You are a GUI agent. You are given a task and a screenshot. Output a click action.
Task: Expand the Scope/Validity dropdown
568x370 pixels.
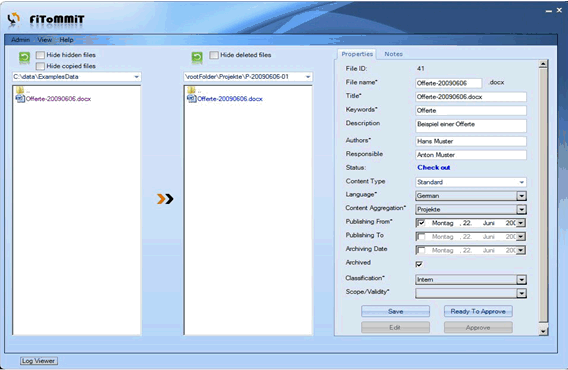[x=521, y=294]
